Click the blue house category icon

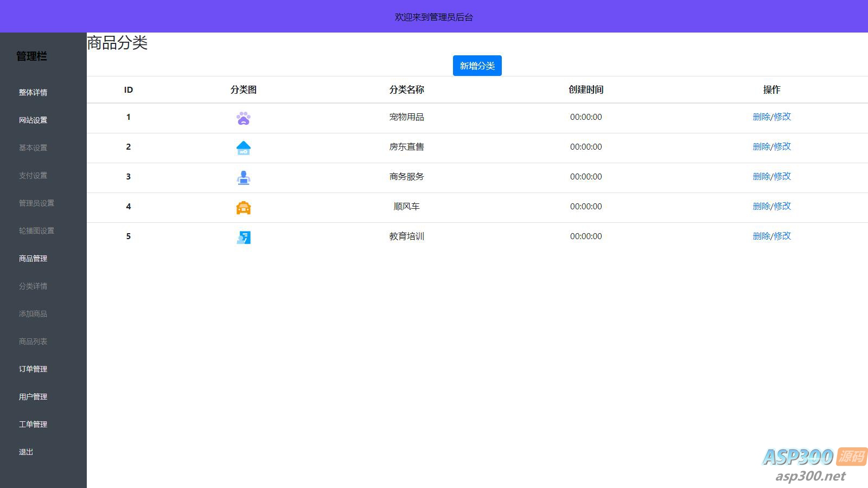tap(244, 148)
